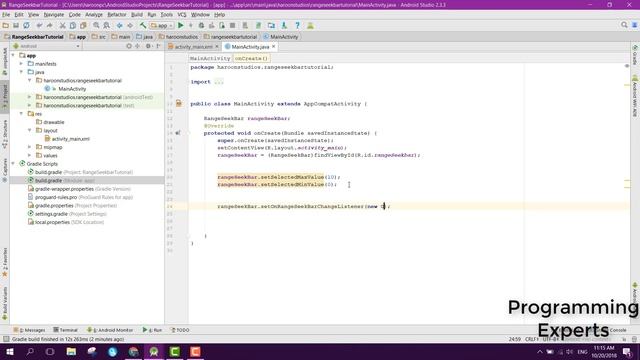
Task: Open the Refactor menu
Action: (117, 15)
